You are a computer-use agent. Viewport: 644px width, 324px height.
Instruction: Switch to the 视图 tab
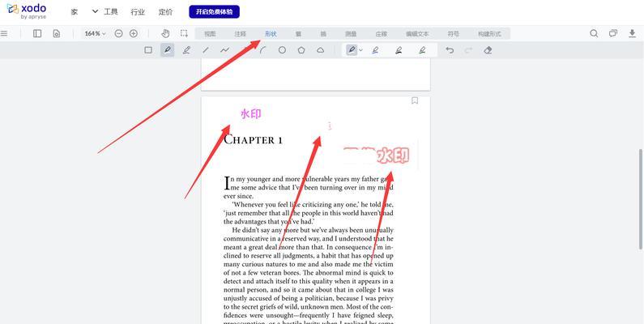[211, 34]
